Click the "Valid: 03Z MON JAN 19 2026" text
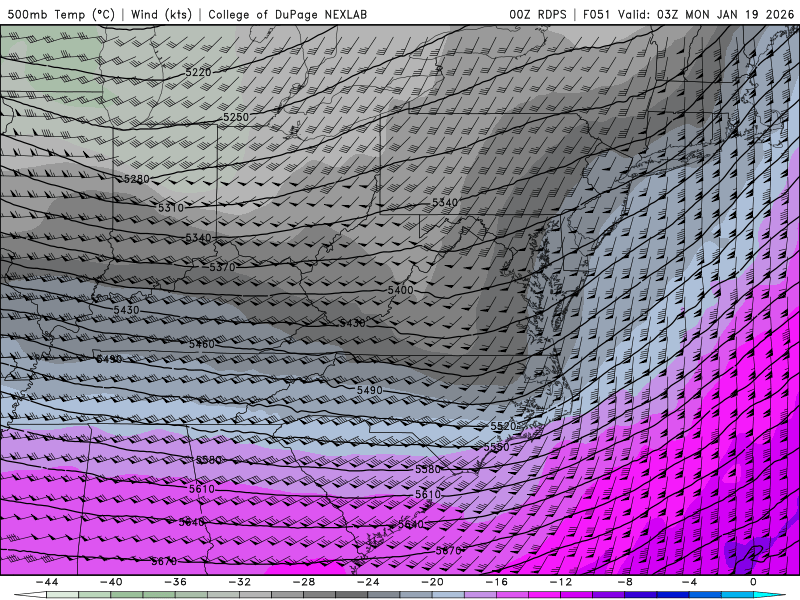The height and width of the screenshot is (600, 800). click(x=706, y=14)
